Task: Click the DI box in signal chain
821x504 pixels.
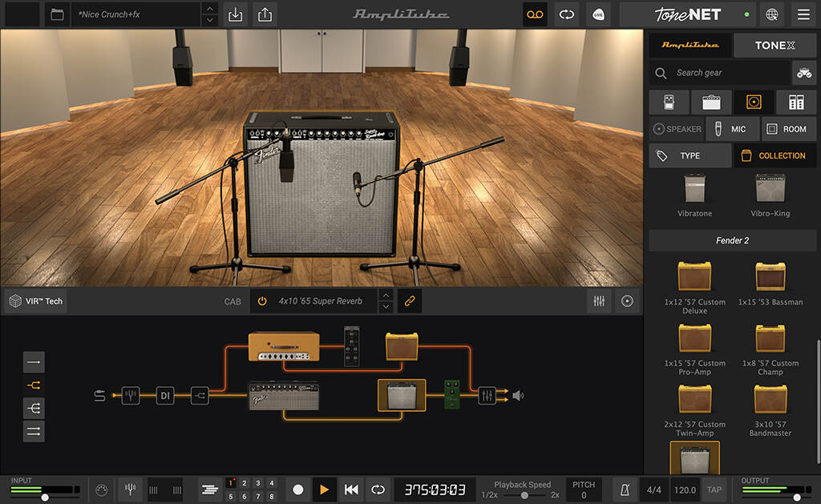Action: (x=164, y=396)
